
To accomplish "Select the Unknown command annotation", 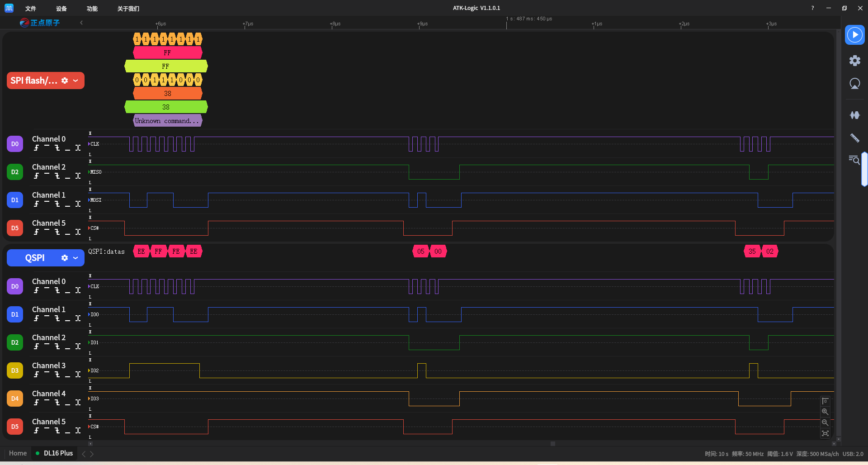I will click(x=168, y=121).
